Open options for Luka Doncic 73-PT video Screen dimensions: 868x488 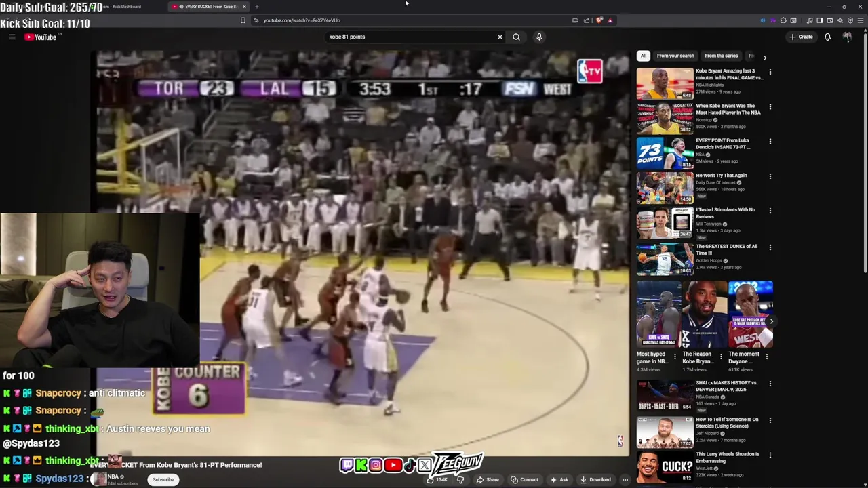[770, 142]
